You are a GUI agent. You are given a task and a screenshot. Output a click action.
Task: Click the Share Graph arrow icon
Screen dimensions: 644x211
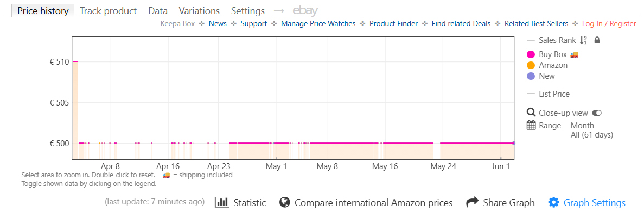pos(473,202)
